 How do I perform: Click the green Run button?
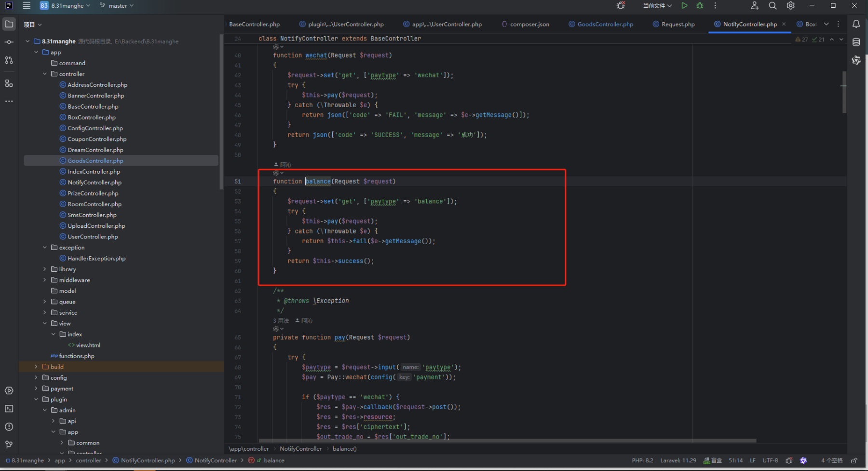click(x=684, y=6)
